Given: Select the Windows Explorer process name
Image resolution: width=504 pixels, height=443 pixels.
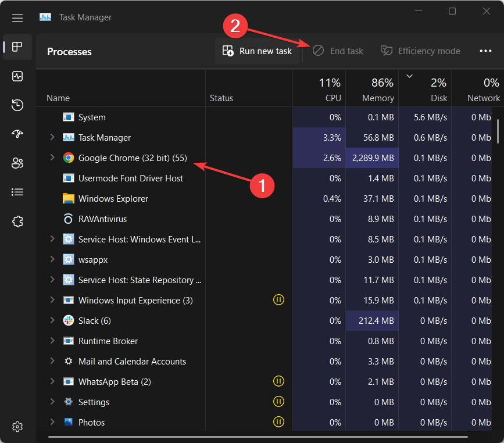Looking at the screenshot, I should coord(113,199).
